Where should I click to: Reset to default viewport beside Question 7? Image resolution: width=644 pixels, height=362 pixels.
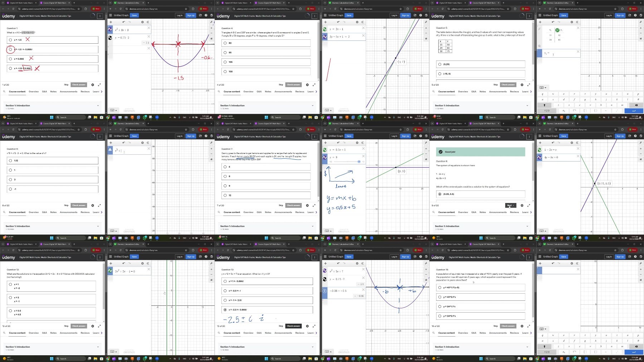click(x=426, y=159)
